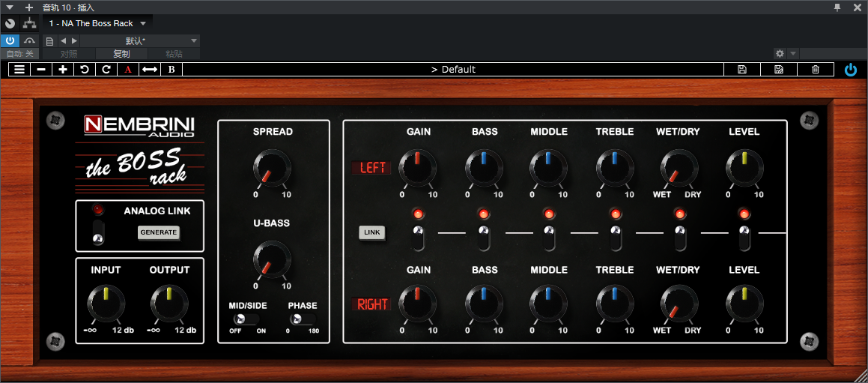Click the 复制 copy button
The image size is (868, 383).
pyautogui.click(x=122, y=54)
